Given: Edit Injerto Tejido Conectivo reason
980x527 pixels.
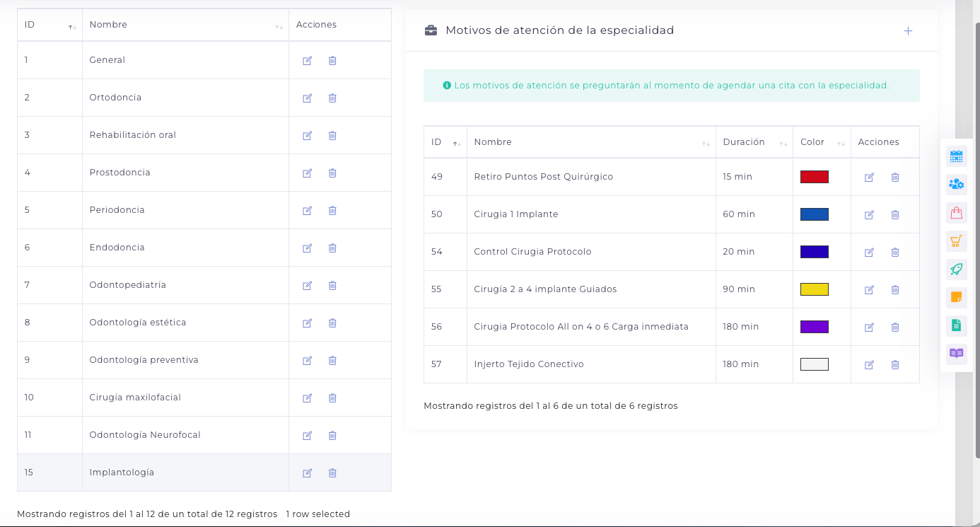Looking at the screenshot, I should (870, 365).
